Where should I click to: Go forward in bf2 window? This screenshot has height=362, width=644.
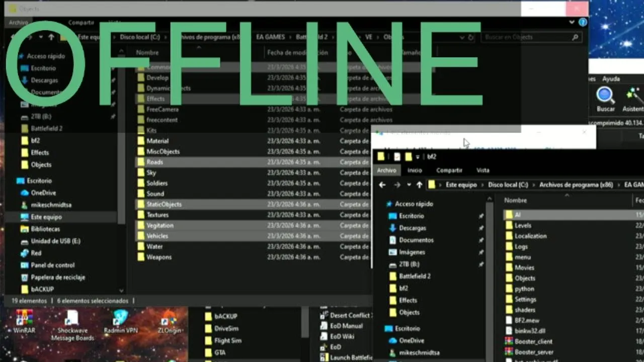click(397, 185)
